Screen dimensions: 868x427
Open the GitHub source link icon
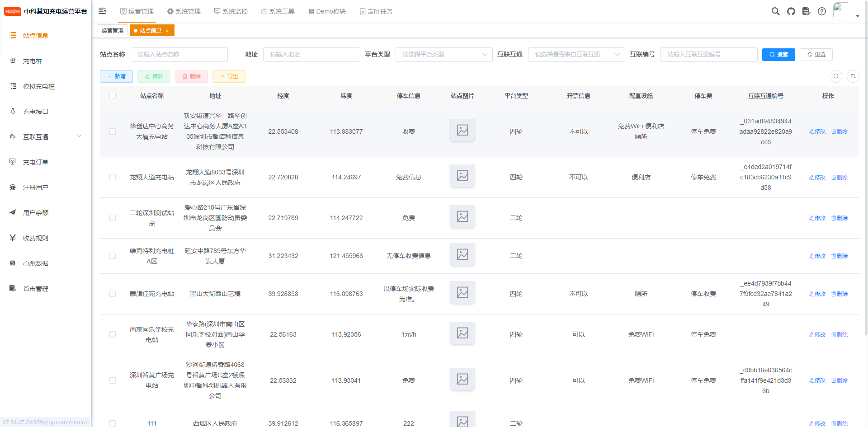(791, 11)
